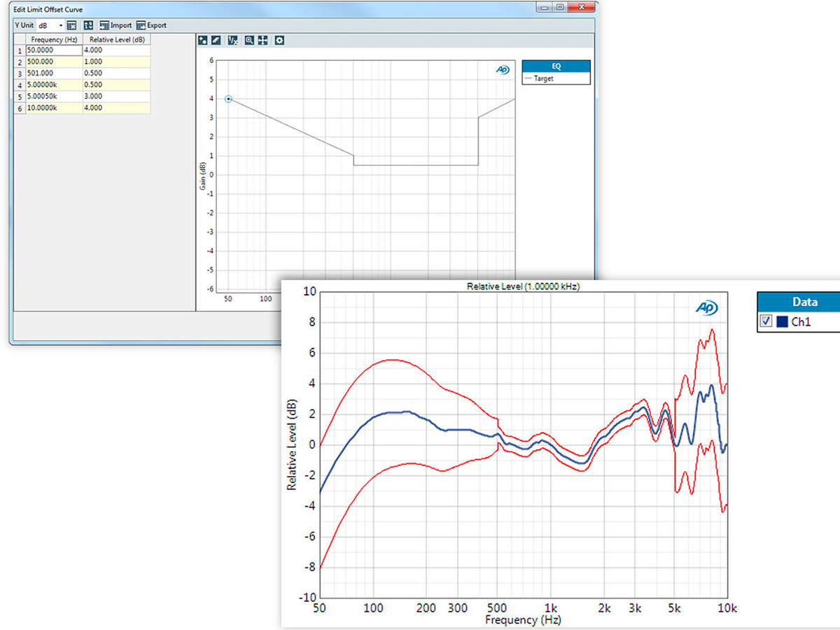Image resolution: width=840 pixels, height=630 pixels.
Task: Click the clear table icon beside dB
Action: click(71, 25)
